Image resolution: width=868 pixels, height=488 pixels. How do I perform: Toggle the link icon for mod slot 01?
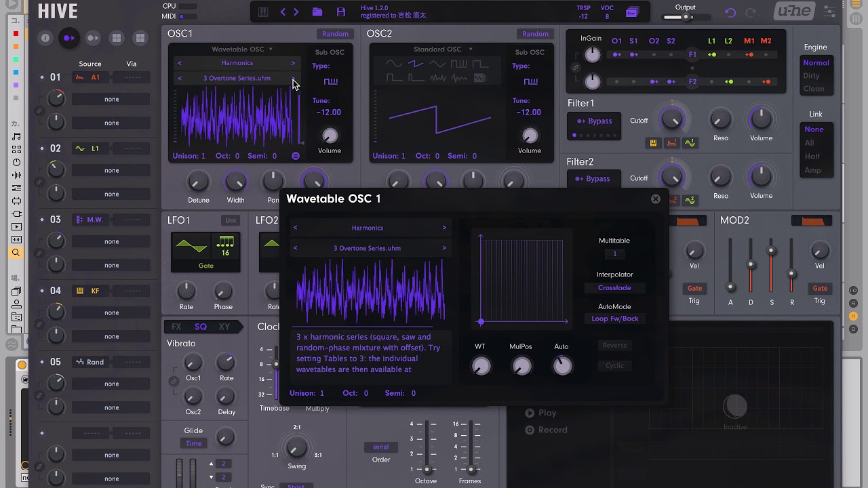click(x=39, y=110)
